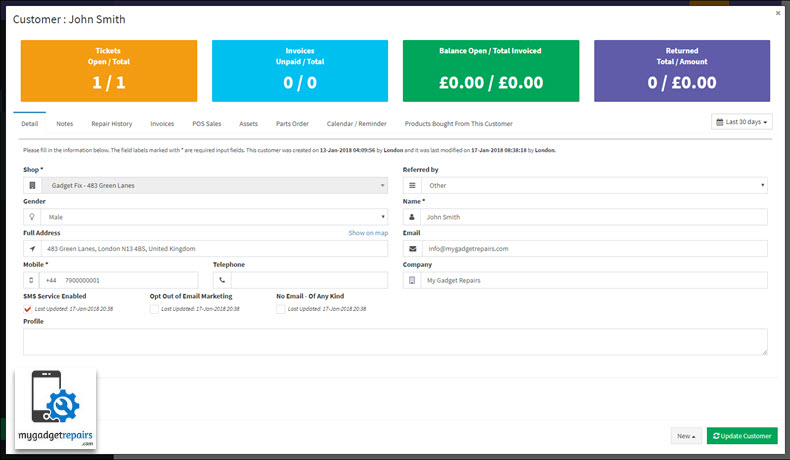Open the Parts Order tab
The height and width of the screenshot is (460, 790).
292,123
